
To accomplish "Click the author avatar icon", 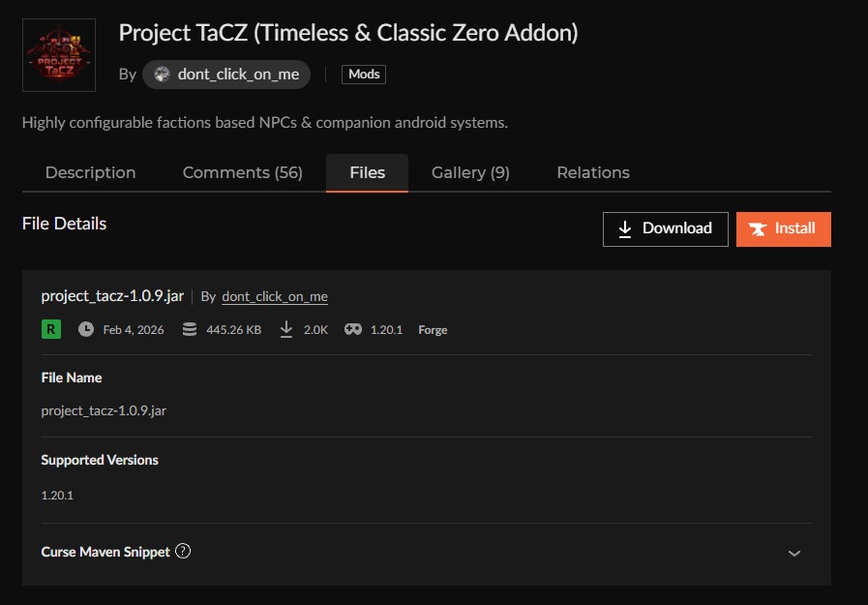I will (x=162, y=75).
